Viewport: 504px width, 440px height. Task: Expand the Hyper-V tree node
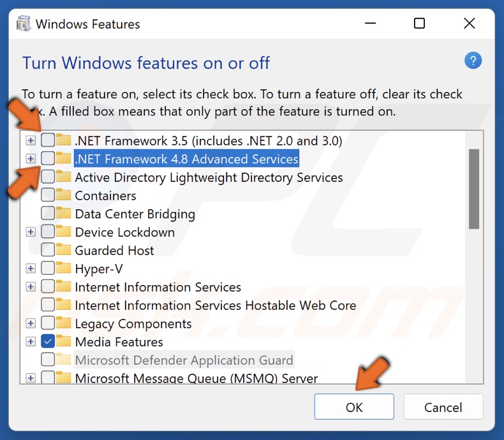[31, 268]
